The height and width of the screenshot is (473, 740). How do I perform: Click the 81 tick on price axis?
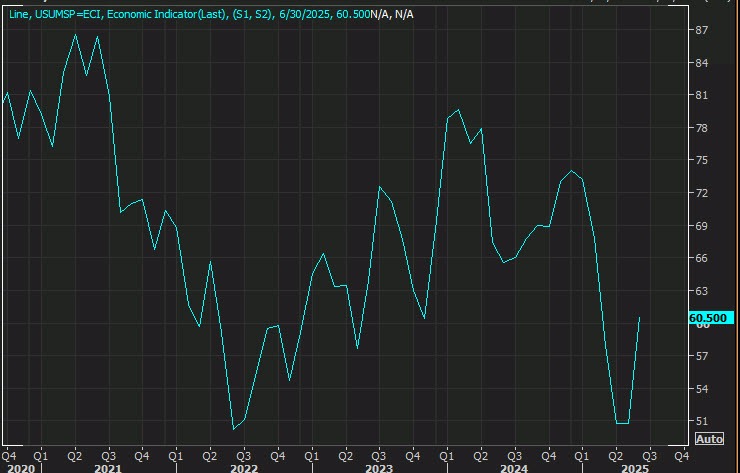pyautogui.click(x=701, y=95)
